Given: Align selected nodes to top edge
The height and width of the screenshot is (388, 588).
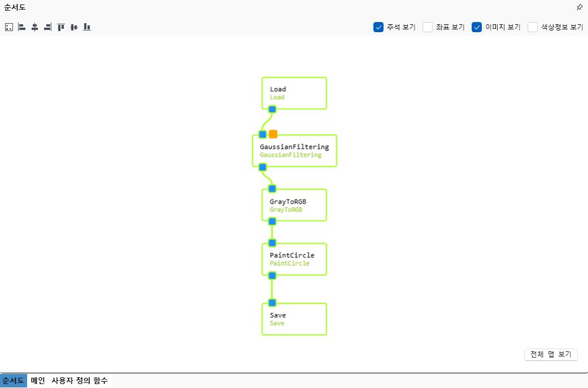Looking at the screenshot, I should click(x=61, y=27).
